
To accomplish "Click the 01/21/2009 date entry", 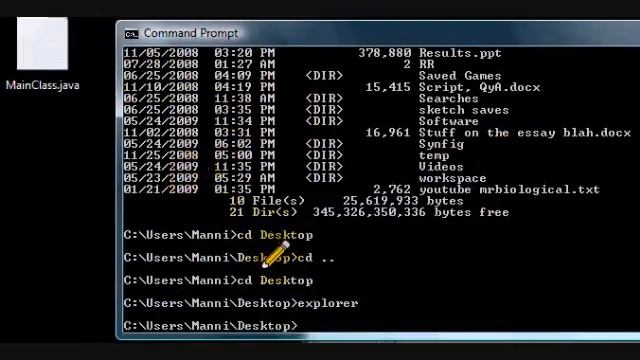I will (x=161, y=190).
